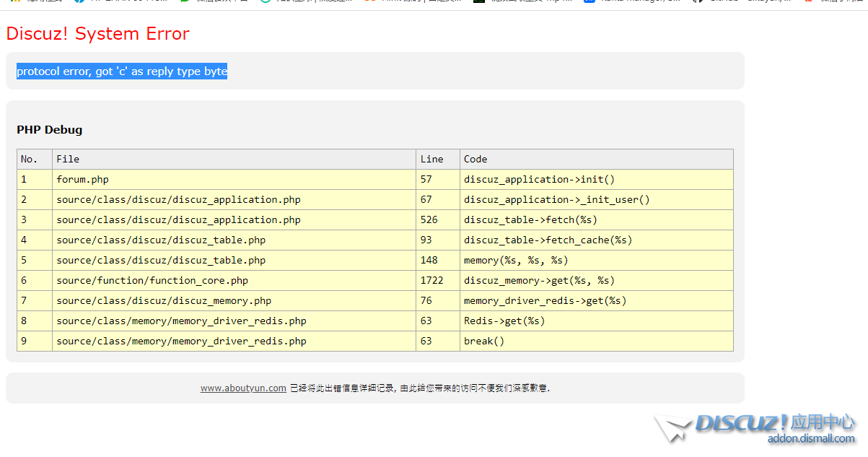Click the highlighted protocol error message text
Viewport: 868px width, 457px height.
(x=122, y=71)
